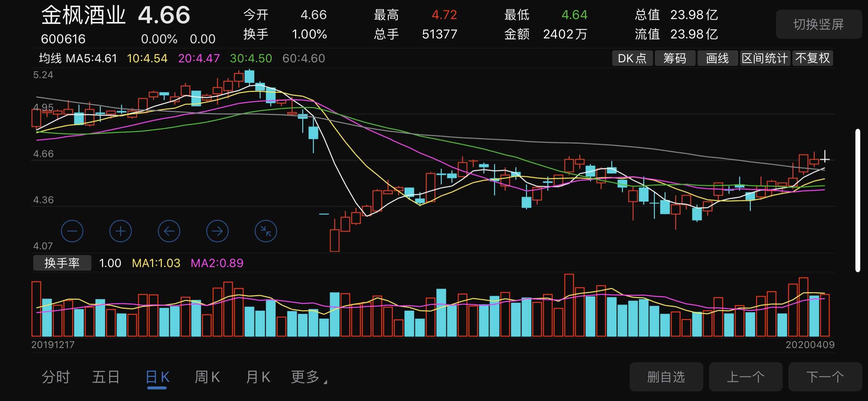Screen dimensions: 868x401
Task: Tap the lowest price 4.64
Action: (x=574, y=15)
